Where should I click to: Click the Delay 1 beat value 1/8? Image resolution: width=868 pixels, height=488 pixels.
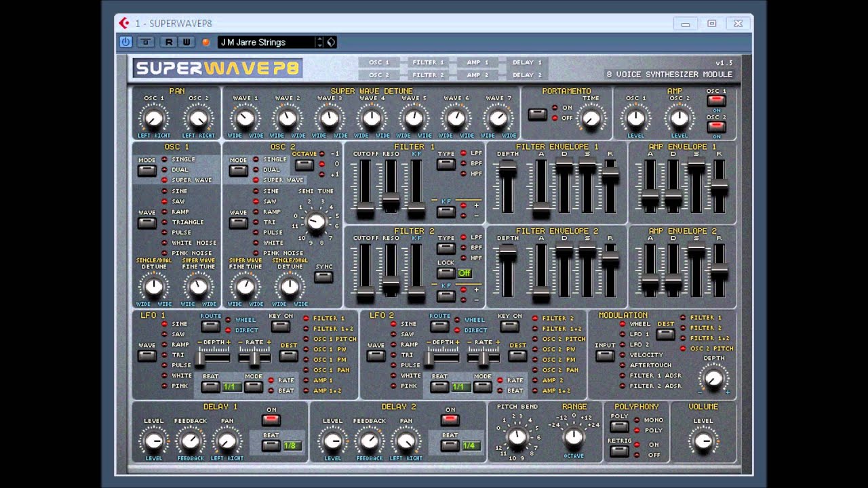pos(292,445)
